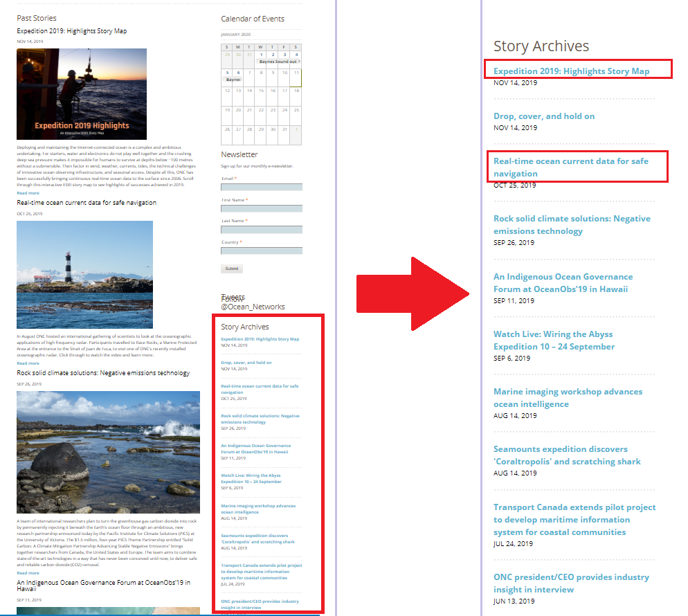Click the rocky shoreline waves photo
This screenshot has height=616, width=688.
(109, 452)
